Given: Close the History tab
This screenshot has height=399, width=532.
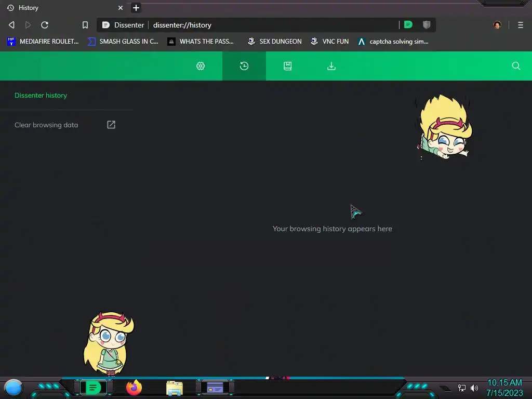Looking at the screenshot, I should (121, 7).
